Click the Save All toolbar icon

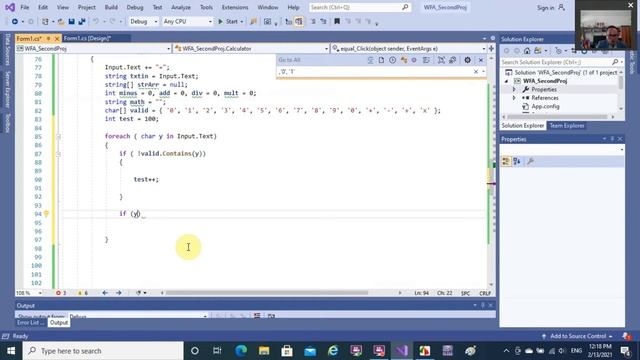pyautogui.click(x=82, y=22)
